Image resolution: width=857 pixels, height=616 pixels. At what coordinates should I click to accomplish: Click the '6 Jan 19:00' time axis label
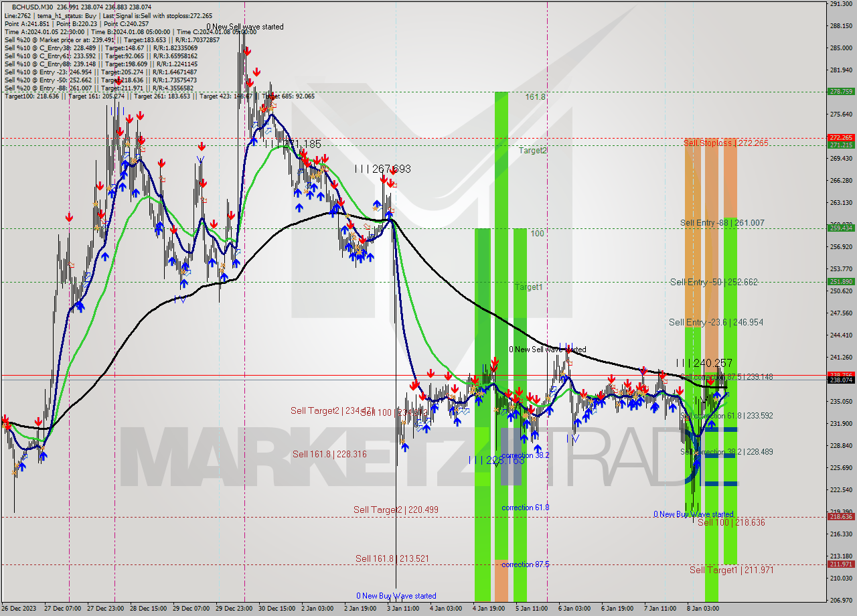[618, 609]
